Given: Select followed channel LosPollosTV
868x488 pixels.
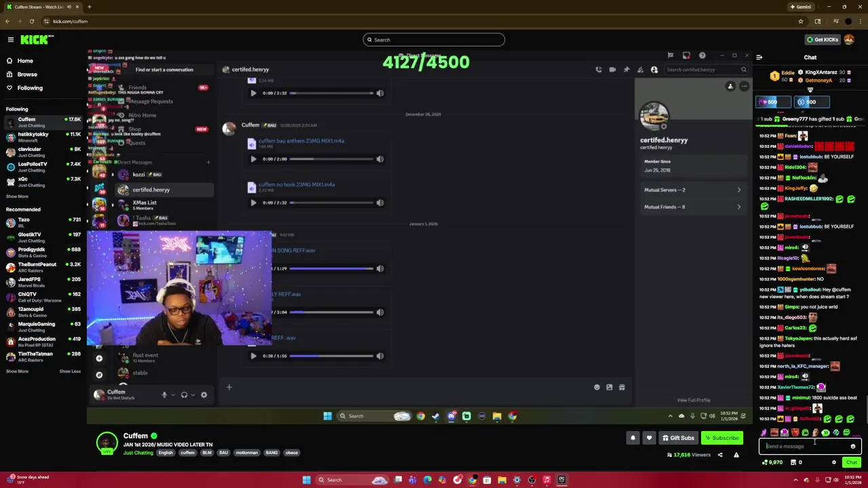Looking at the screenshot, I should tap(42, 167).
